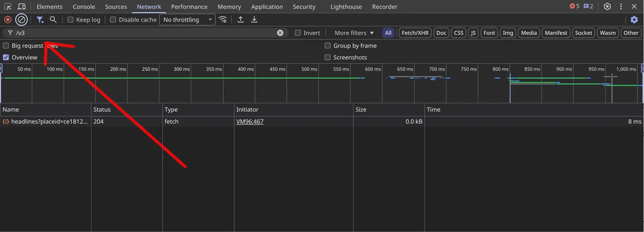Open the No throttling dropdown
The image size is (644, 232).
click(186, 20)
